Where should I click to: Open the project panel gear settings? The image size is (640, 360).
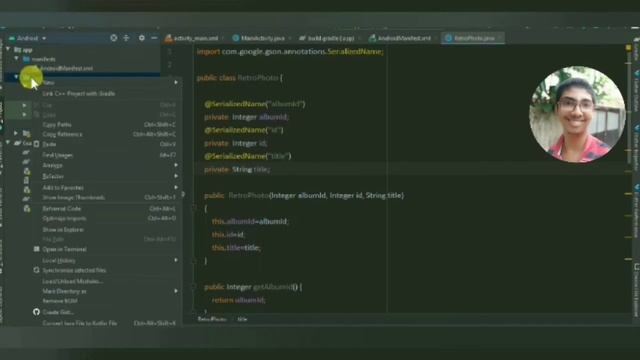click(142, 38)
